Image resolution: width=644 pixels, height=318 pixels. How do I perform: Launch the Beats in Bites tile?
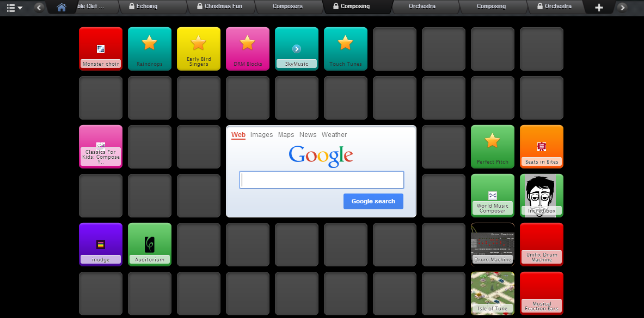click(x=542, y=146)
